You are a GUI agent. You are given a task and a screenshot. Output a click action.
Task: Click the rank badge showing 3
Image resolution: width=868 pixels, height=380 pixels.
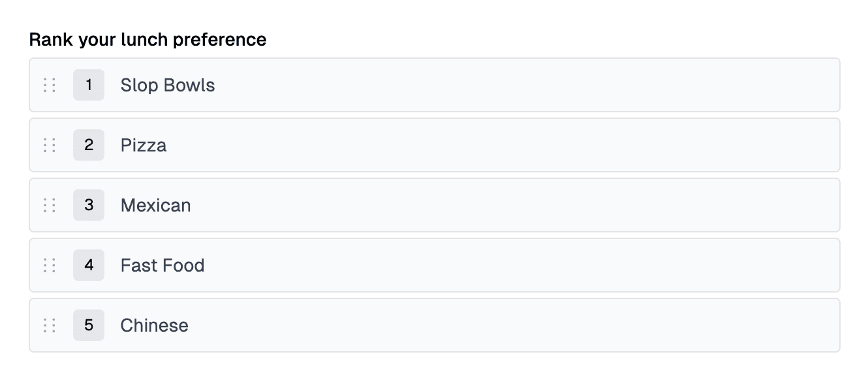pos(88,205)
